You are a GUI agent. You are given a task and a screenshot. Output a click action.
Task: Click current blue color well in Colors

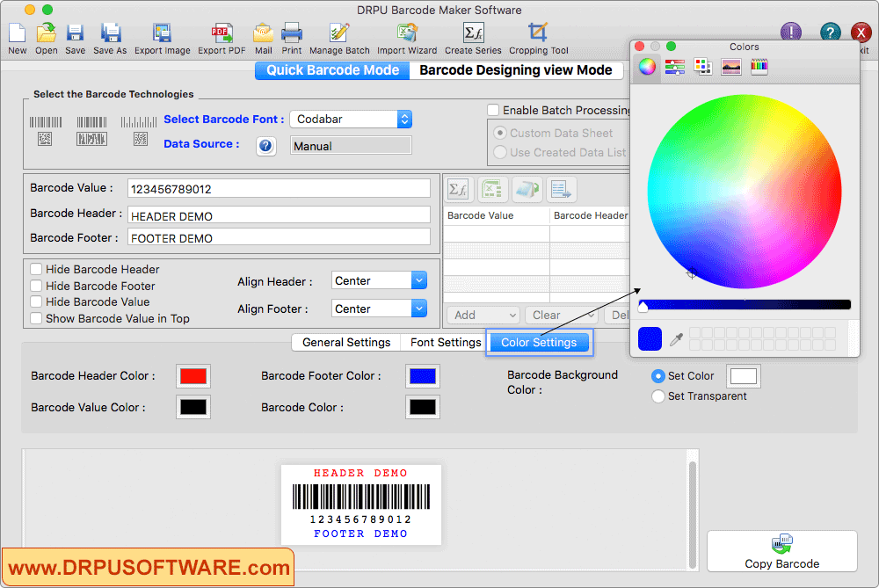pos(650,339)
